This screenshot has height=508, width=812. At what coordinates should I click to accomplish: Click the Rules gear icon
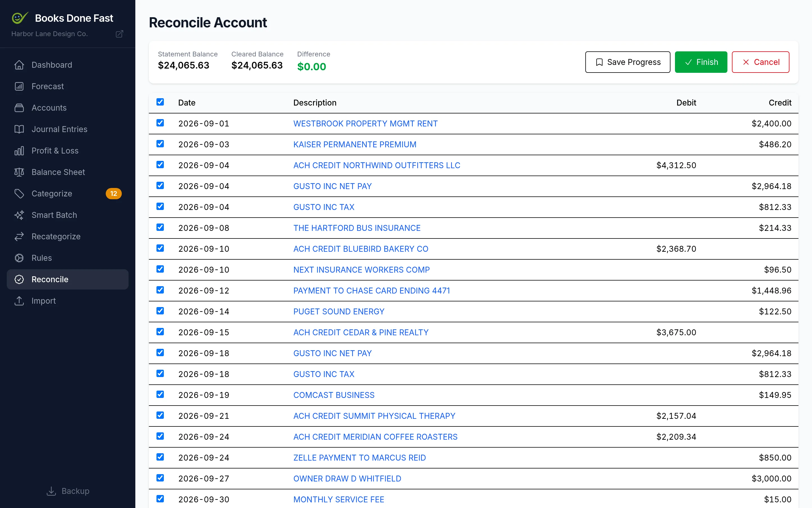pyautogui.click(x=19, y=258)
